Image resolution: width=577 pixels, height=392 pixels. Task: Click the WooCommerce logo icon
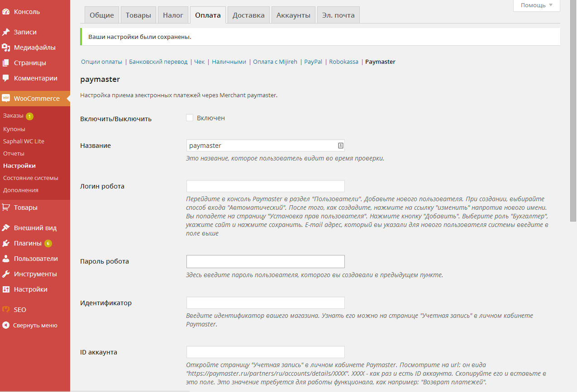click(6, 99)
